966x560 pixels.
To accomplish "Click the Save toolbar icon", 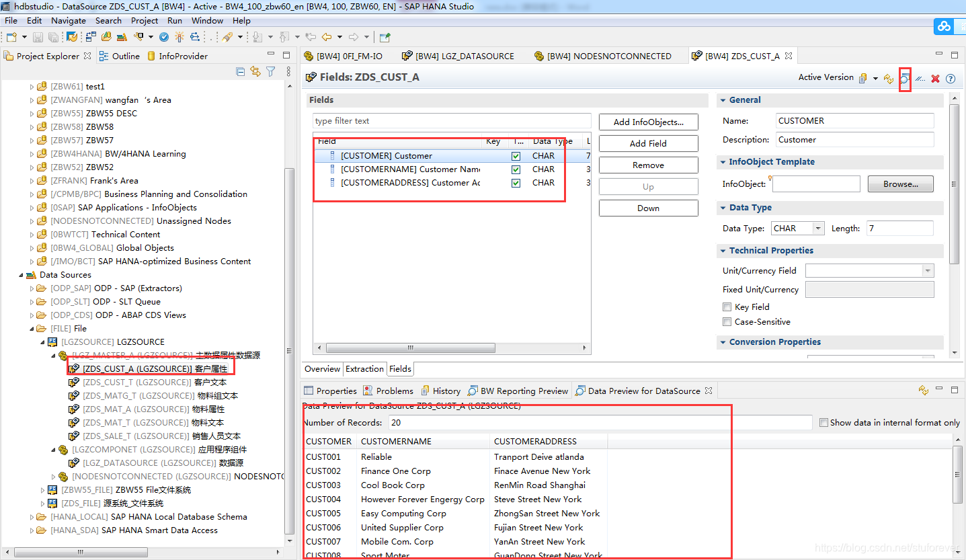I will 38,37.
